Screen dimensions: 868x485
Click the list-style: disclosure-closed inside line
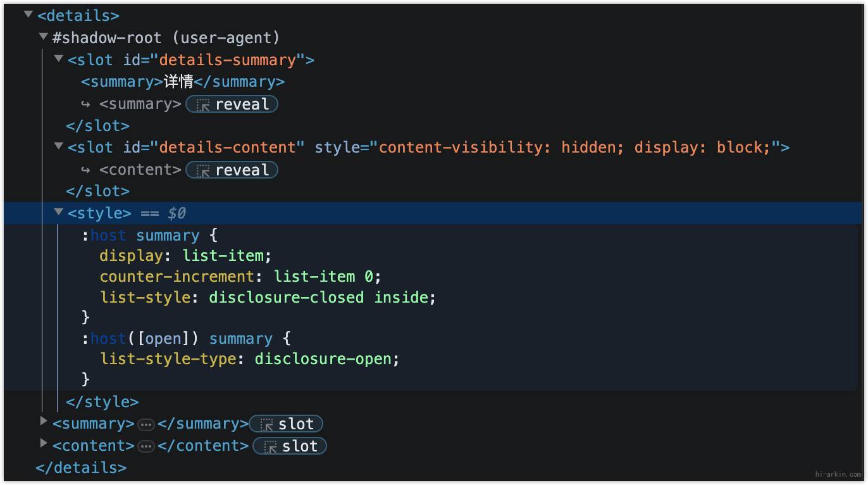coord(268,297)
